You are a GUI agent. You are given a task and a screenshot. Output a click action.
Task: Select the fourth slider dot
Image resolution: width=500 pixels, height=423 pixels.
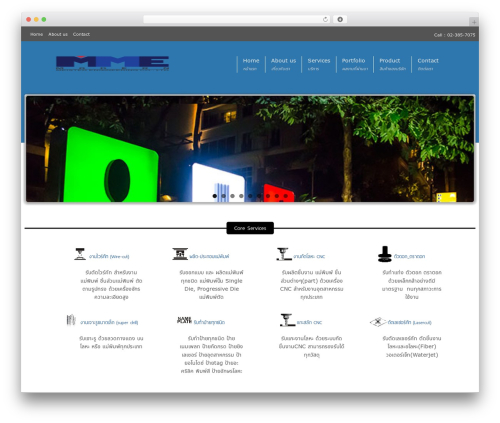pyautogui.click(x=241, y=196)
